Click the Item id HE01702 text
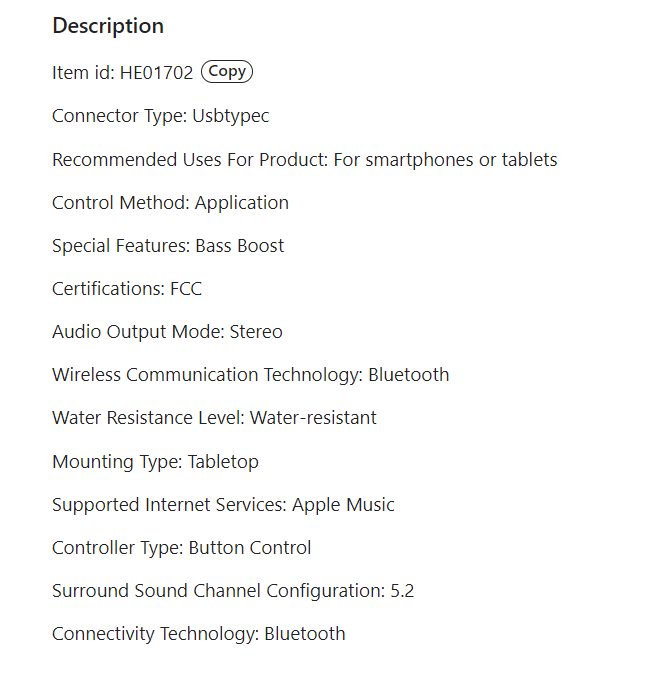The image size is (670, 673). [122, 73]
